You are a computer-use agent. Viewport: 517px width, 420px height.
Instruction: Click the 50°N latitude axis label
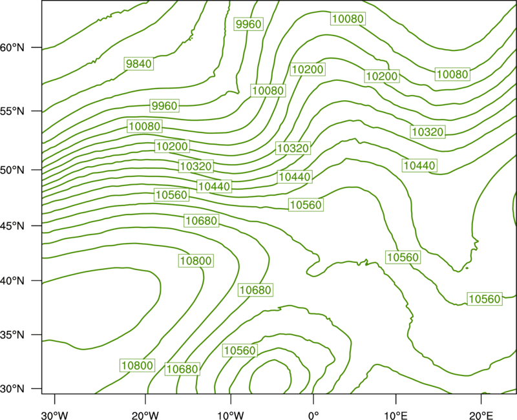coord(12,170)
